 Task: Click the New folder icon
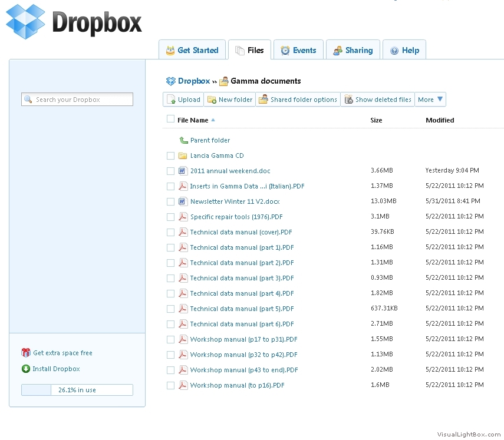[x=212, y=100]
